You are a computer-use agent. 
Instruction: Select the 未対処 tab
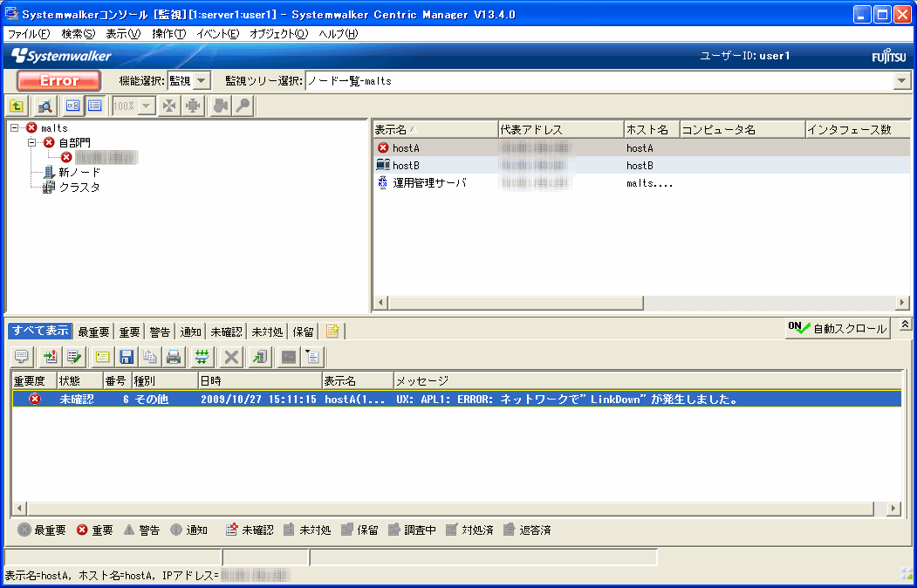click(x=267, y=332)
